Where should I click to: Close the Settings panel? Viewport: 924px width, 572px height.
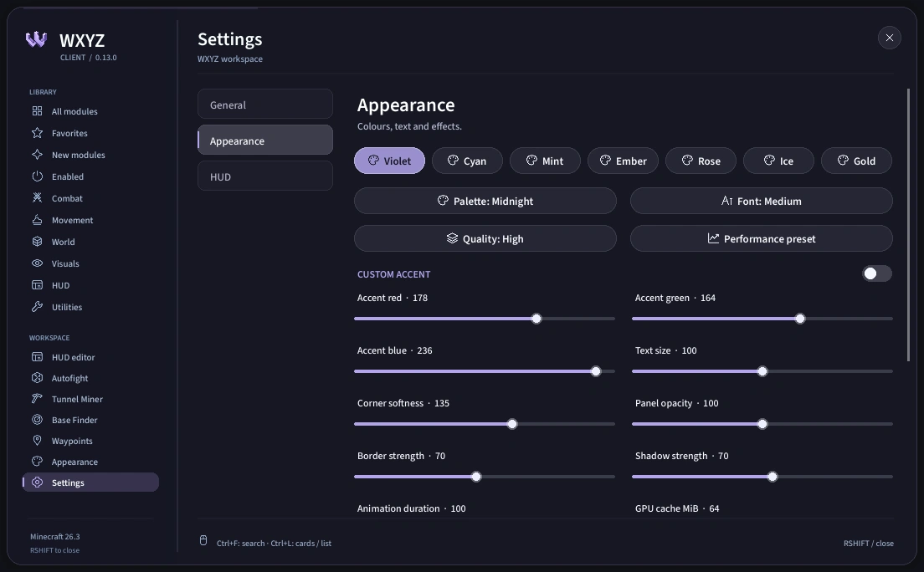click(889, 38)
